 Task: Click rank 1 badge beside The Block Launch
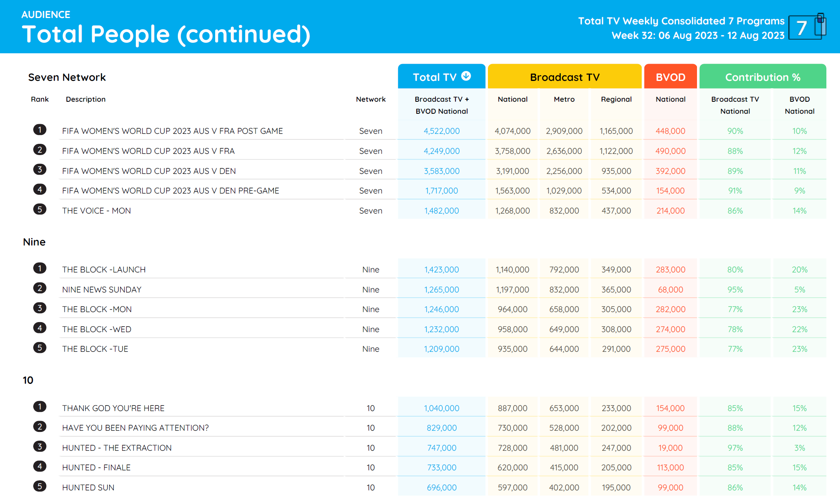coord(40,268)
